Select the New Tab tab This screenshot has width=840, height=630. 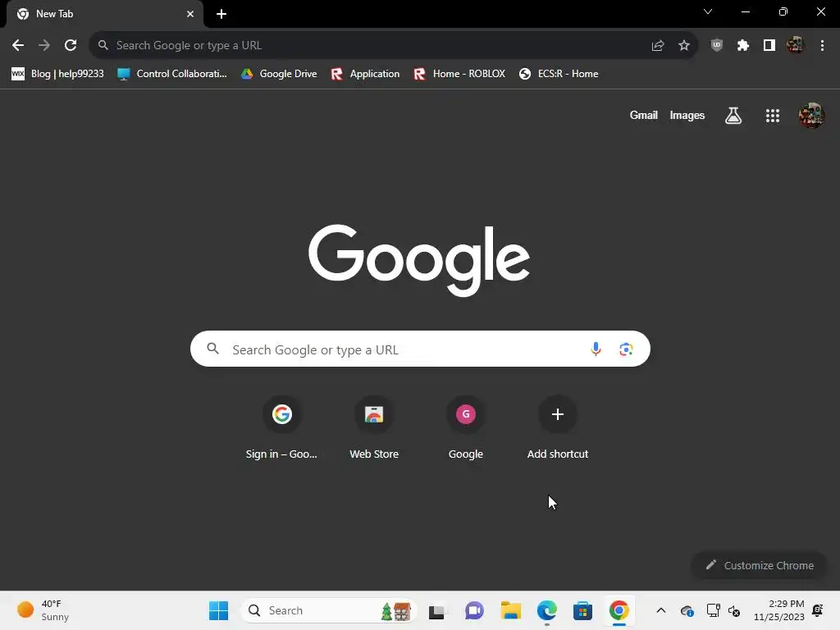(x=105, y=14)
